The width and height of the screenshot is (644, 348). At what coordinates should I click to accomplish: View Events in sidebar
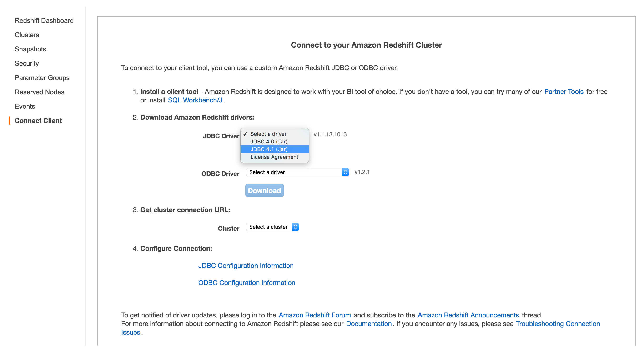click(25, 106)
